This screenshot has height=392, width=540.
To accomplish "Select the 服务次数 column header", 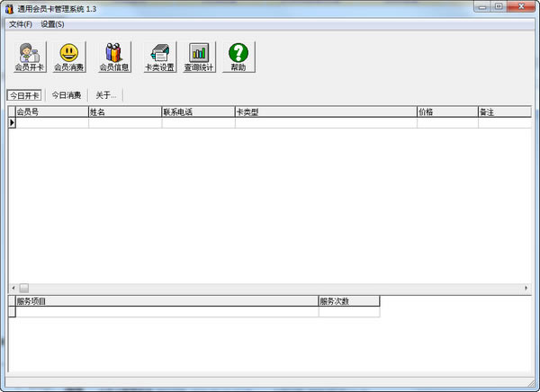I will (x=349, y=301).
